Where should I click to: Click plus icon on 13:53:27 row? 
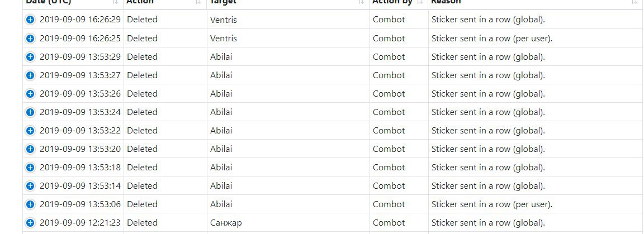coord(30,75)
